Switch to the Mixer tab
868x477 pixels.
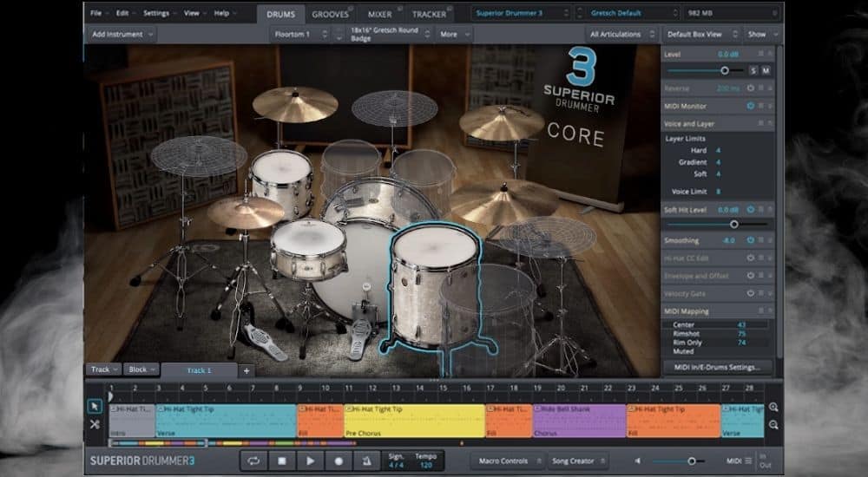point(380,15)
